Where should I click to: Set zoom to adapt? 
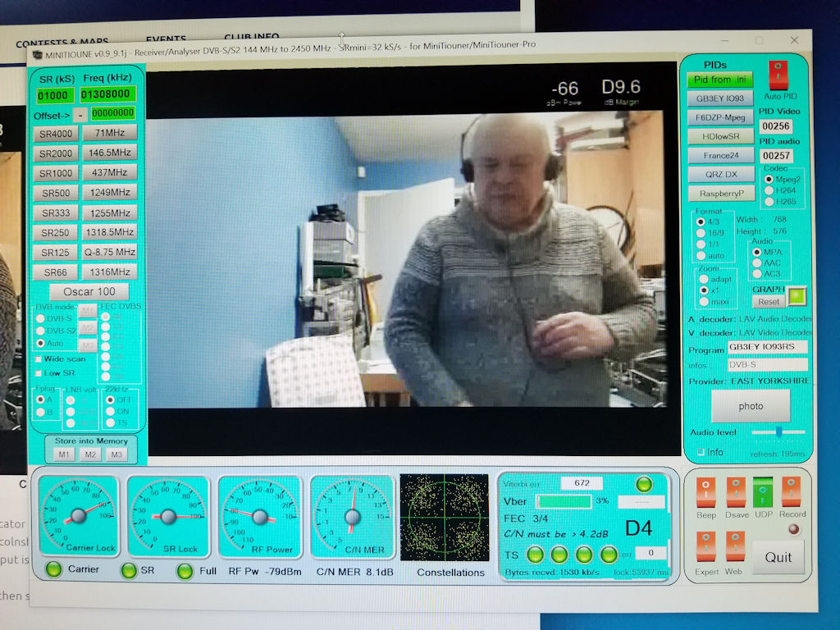point(704,279)
